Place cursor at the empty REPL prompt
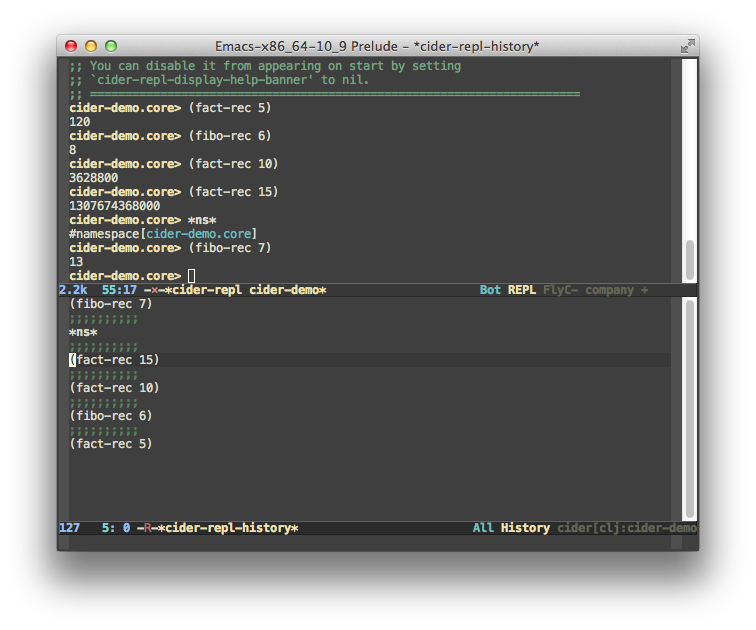Screen dimensions: 756x630 [x=191, y=276]
